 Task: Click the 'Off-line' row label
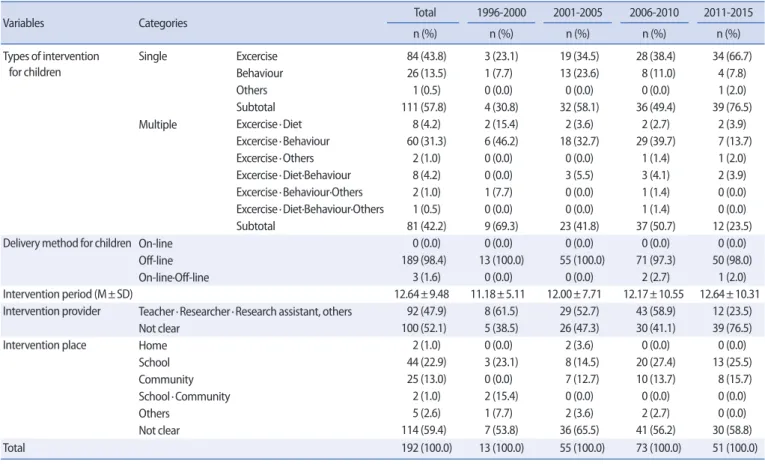(156, 260)
